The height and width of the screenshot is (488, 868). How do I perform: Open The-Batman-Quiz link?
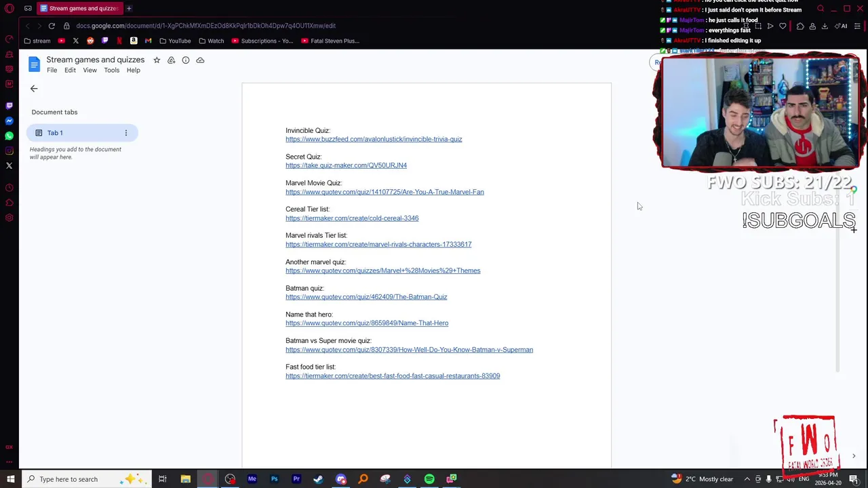(366, 297)
